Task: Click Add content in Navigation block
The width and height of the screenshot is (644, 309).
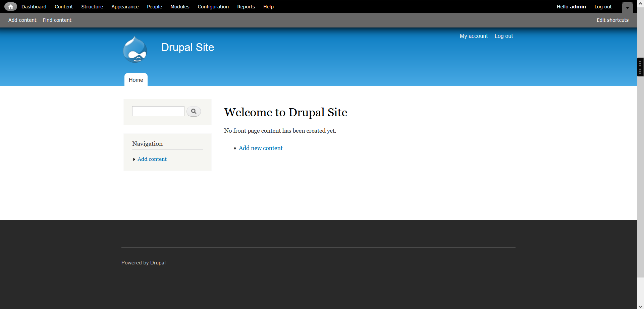Action: pos(152,159)
